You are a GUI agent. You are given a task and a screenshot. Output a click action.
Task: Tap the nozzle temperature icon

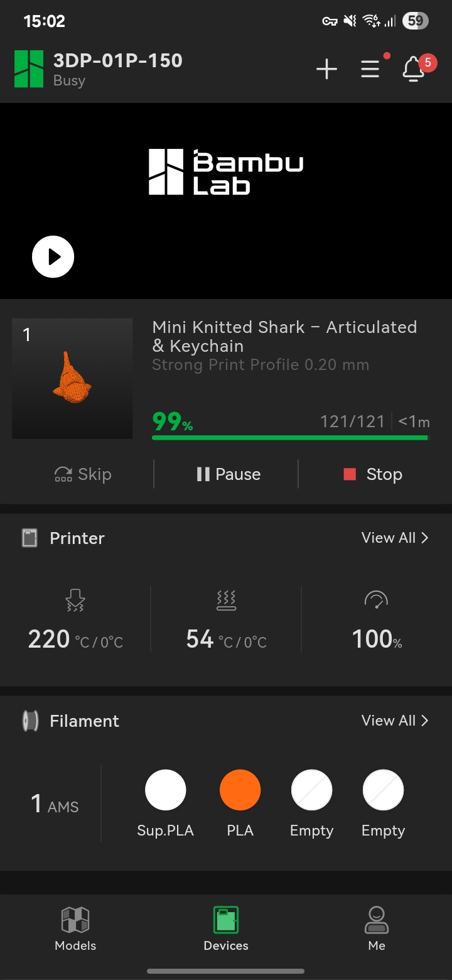[75, 600]
